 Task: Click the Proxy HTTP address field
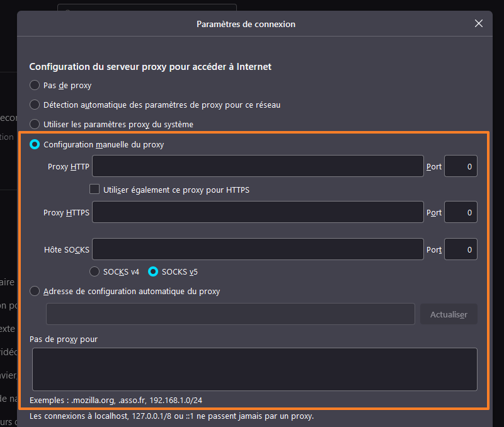click(x=258, y=166)
